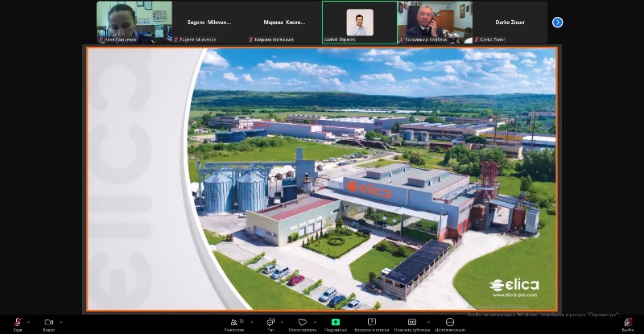Open the Отреагировать reactions heart icon
644x334 pixels.
point(303,323)
